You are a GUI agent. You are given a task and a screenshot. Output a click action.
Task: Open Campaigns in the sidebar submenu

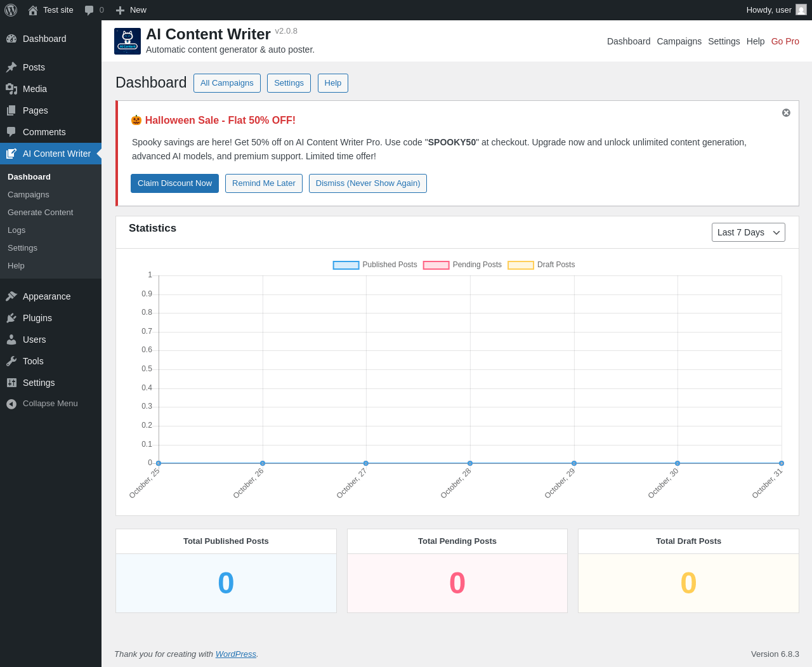29,195
